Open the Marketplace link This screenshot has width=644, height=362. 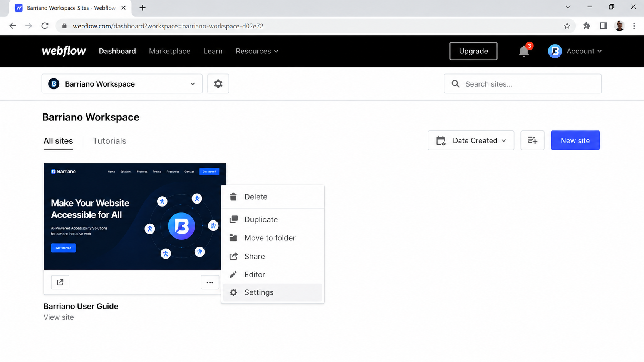pyautogui.click(x=170, y=51)
